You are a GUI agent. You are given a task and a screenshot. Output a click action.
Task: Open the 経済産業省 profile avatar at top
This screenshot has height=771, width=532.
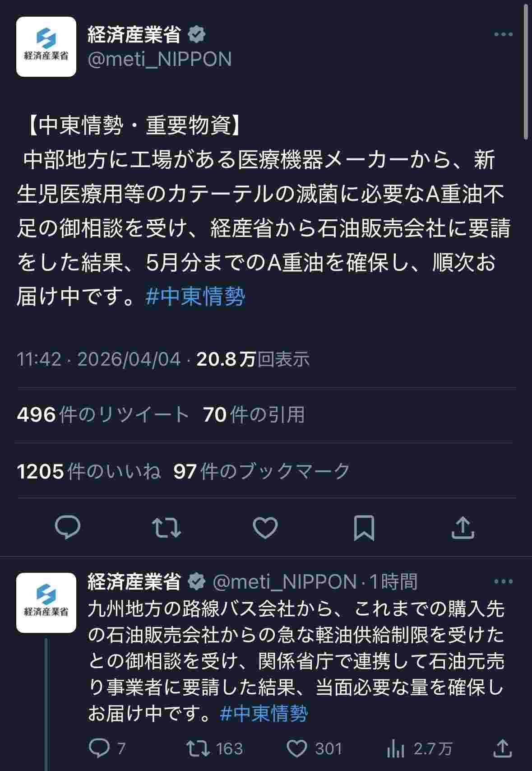[46, 46]
